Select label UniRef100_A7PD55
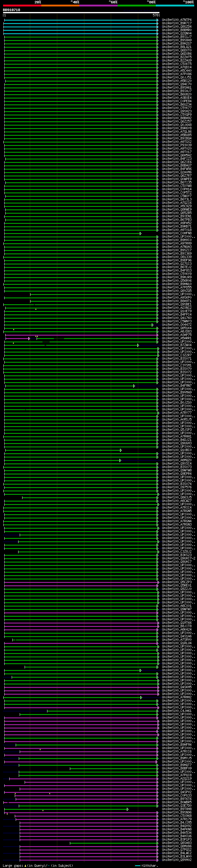The image size is (197, 868). (177, 287)
